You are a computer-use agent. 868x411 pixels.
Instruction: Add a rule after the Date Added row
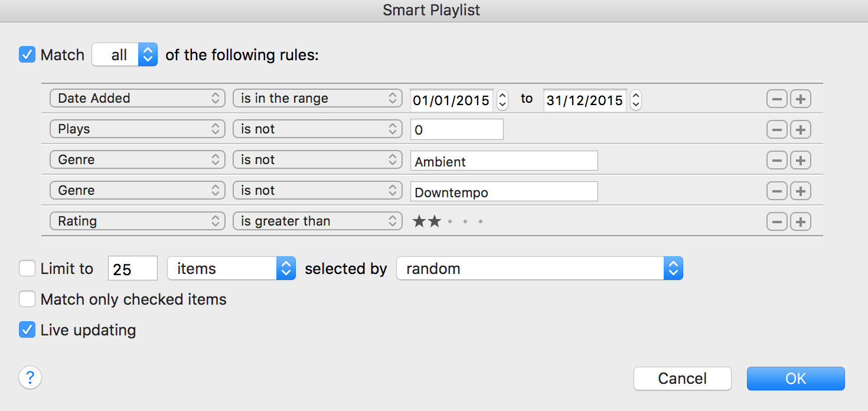801,99
